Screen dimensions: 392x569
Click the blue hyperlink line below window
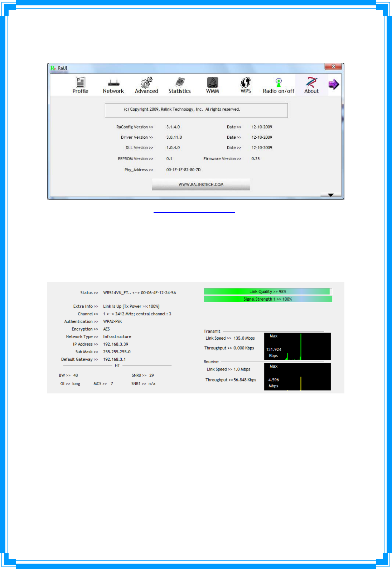[194, 212]
